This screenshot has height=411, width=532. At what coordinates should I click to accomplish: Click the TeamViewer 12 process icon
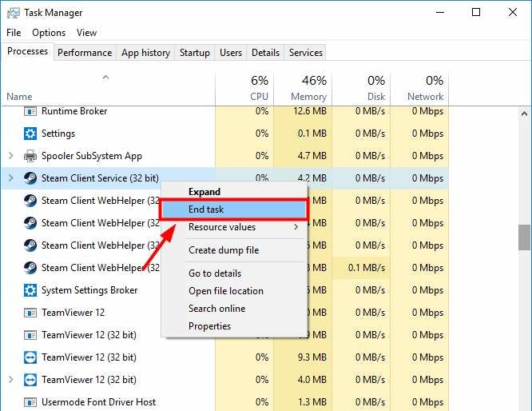tap(30, 313)
